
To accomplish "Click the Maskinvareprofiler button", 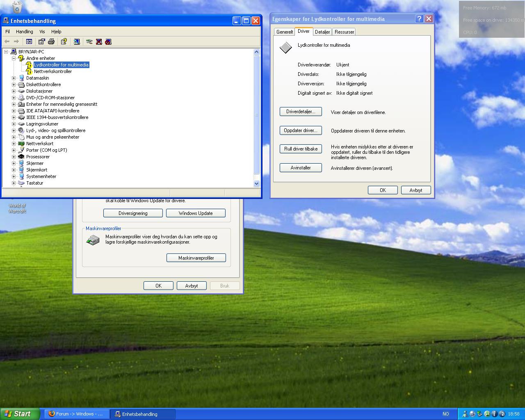I will [196, 258].
